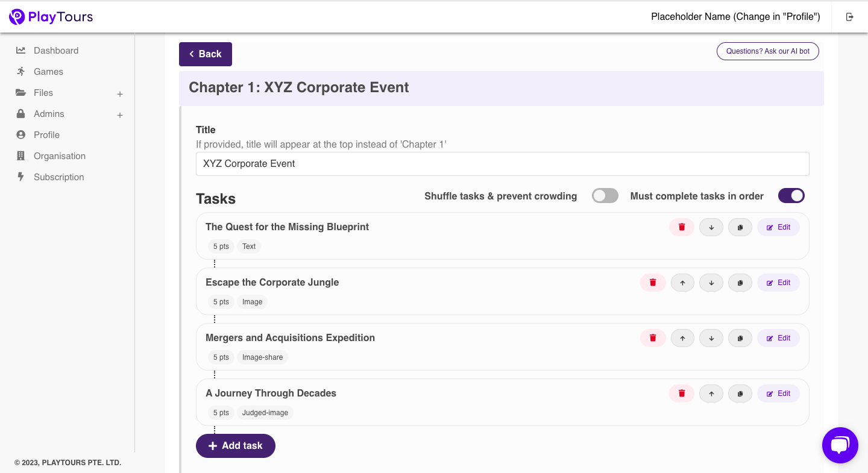This screenshot has width=868, height=473.
Task: Ask the AI bot a question
Action: click(767, 51)
